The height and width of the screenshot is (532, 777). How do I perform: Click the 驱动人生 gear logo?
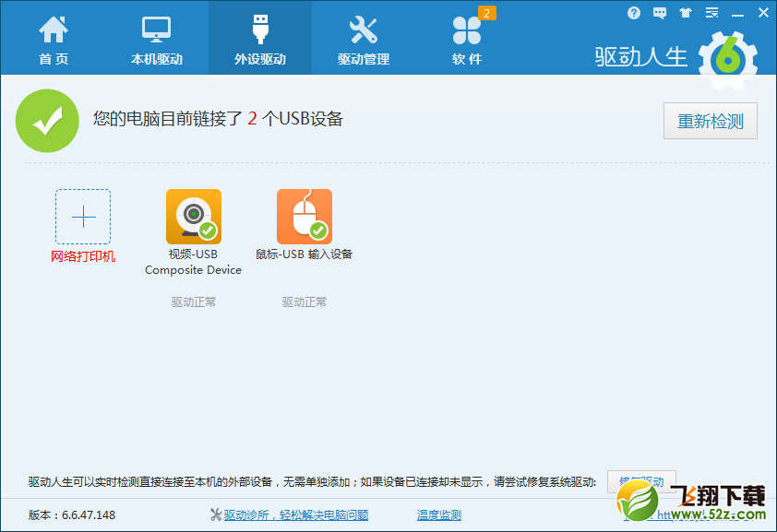tap(727, 60)
